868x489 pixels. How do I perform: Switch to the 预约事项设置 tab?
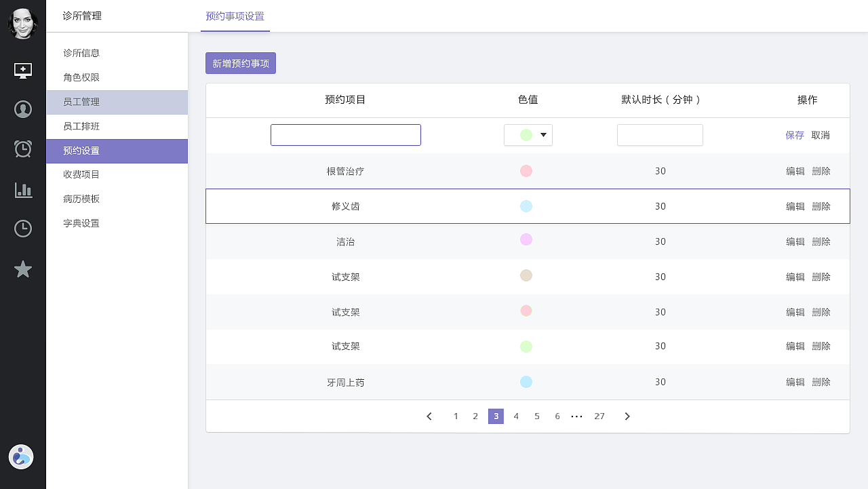[x=235, y=16]
